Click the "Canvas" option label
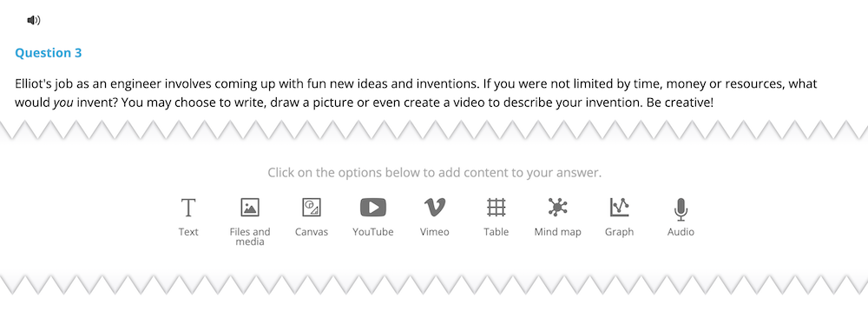868x318 pixels. [x=311, y=232]
